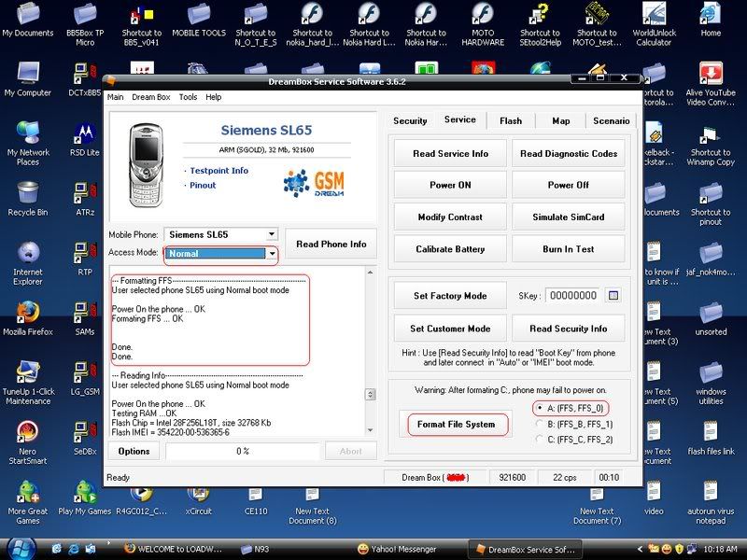Click Read Service Info button
The image size is (747, 560).
450,153
